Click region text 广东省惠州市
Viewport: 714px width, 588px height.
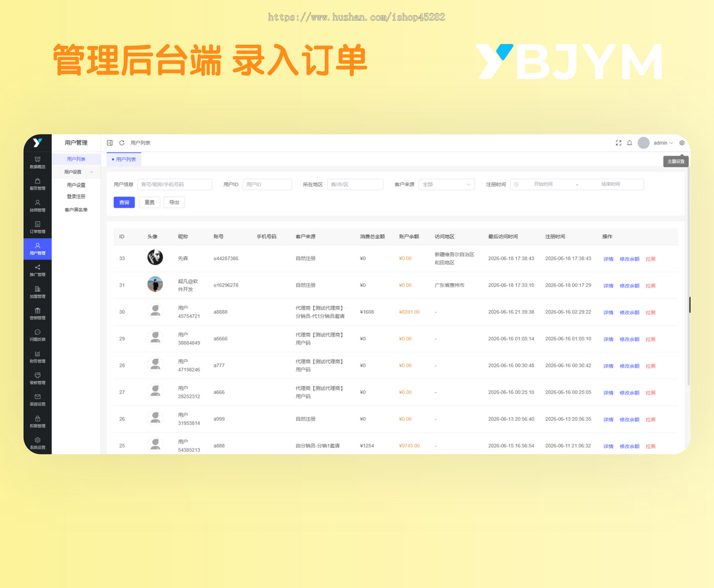coord(450,285)
